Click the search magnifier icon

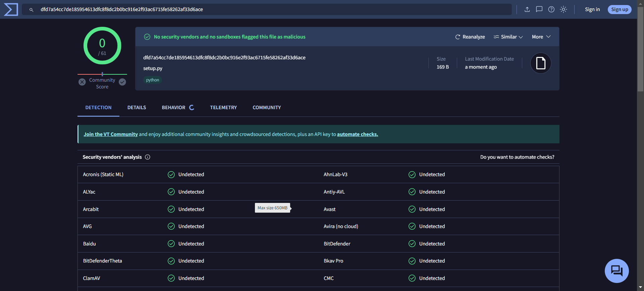pyautogui.click(x=31, y=10)
